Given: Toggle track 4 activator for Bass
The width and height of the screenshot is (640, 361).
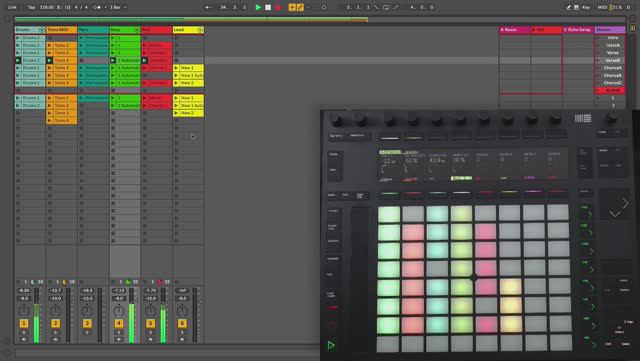Looking at the screenshot, I should point(119,323).
